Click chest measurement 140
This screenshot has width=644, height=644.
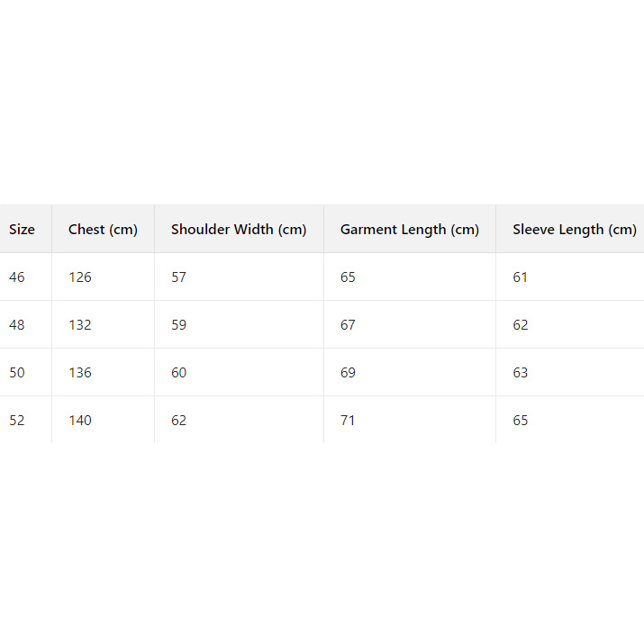(x=80, y=421)
